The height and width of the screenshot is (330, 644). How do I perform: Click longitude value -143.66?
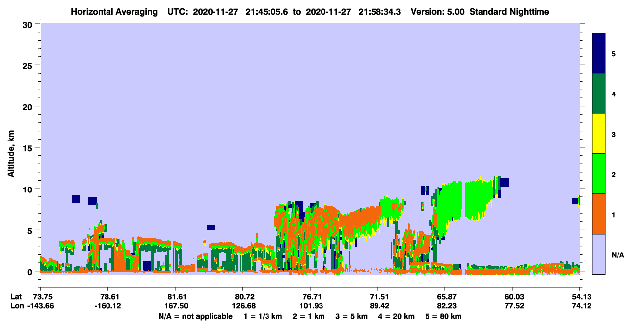[41, 306]
